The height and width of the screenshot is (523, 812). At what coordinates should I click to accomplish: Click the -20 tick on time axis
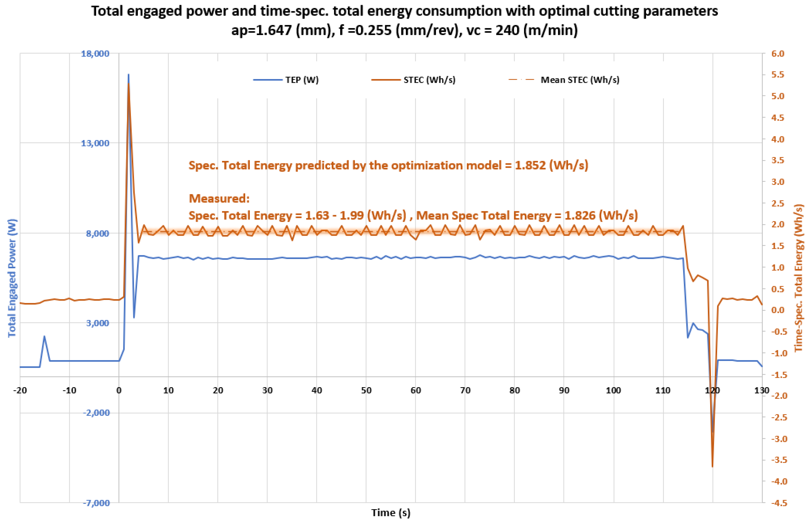[x=20, y=391]
